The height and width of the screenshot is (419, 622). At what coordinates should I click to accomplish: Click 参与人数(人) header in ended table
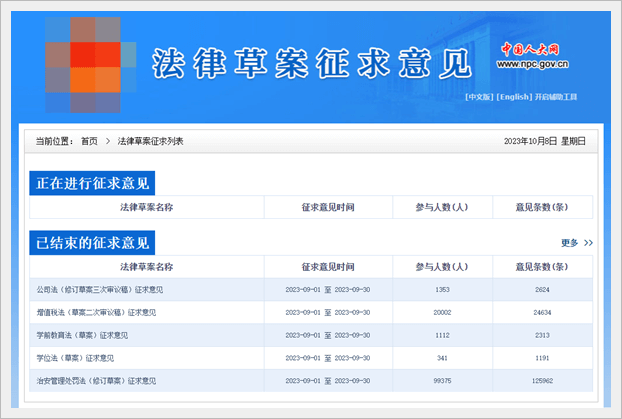[x=442, y=267]
